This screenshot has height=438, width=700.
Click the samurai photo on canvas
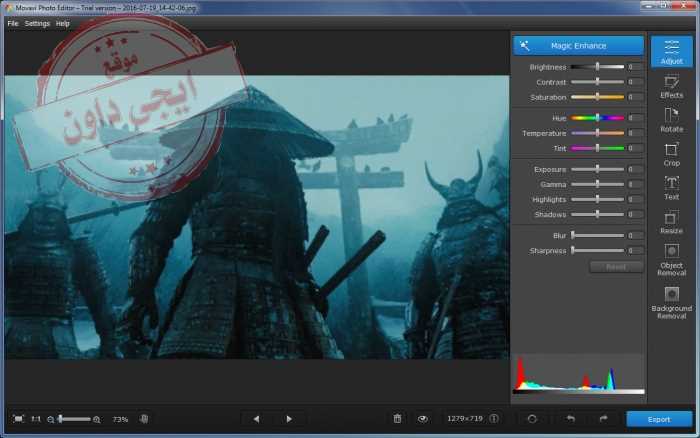pyautogui.click(x=257, y=217)
